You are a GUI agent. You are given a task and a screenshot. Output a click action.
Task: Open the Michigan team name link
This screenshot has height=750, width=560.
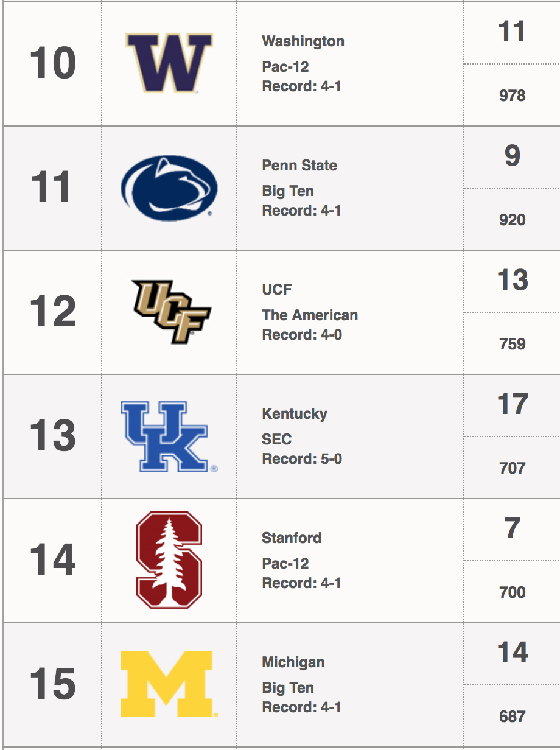[x=293, y=662]
